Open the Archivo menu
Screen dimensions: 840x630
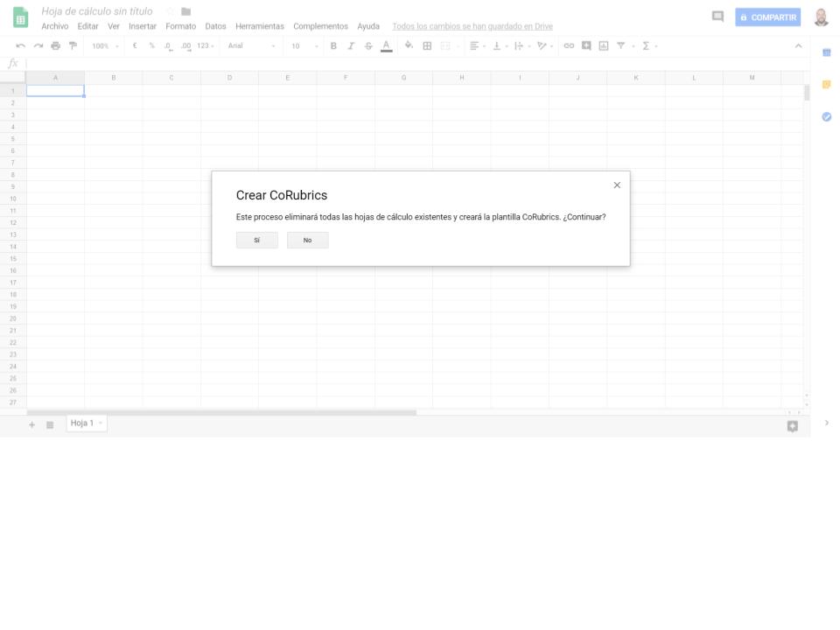click(x=54, y=26)
